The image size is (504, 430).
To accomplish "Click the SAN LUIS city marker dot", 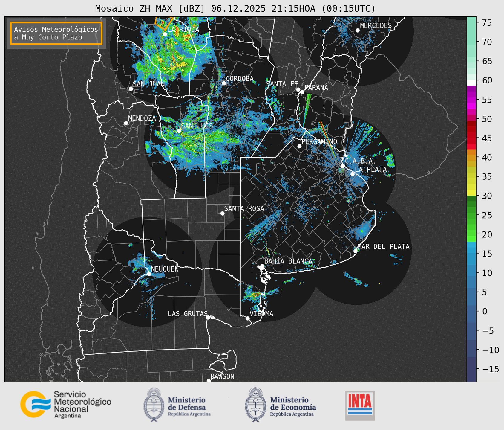I will pyautogui.click(x=179, y=131).
